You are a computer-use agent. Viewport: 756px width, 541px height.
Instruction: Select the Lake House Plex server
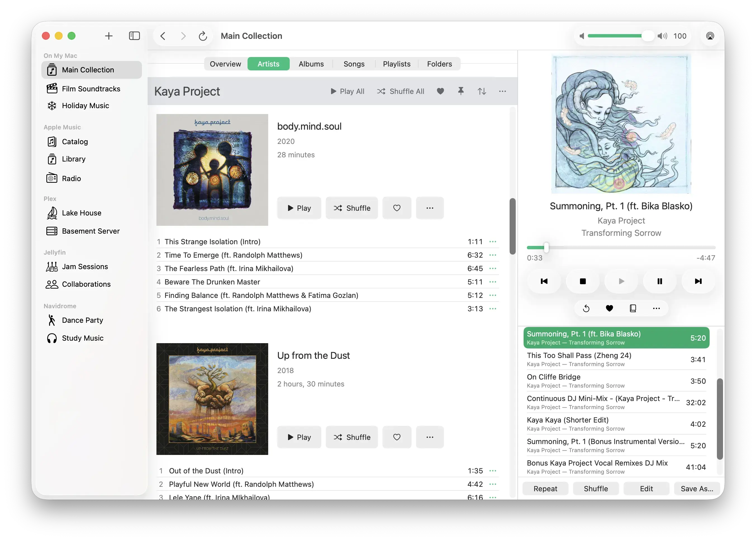point(91,213)
